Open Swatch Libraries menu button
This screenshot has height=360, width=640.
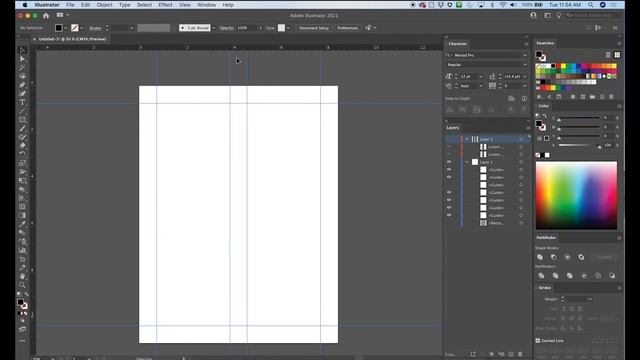point(540,97)
